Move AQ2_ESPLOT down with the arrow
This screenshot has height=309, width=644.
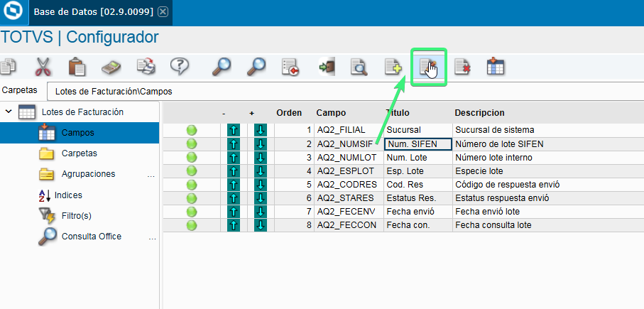[x=261, y=171]
